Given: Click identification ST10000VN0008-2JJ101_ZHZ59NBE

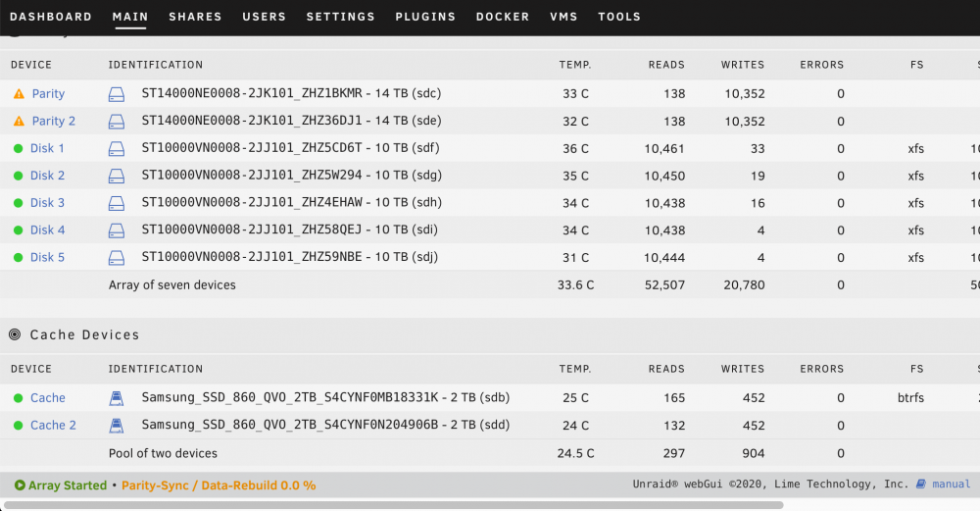Looking at the screenshot, I should [x=252, y=256].
